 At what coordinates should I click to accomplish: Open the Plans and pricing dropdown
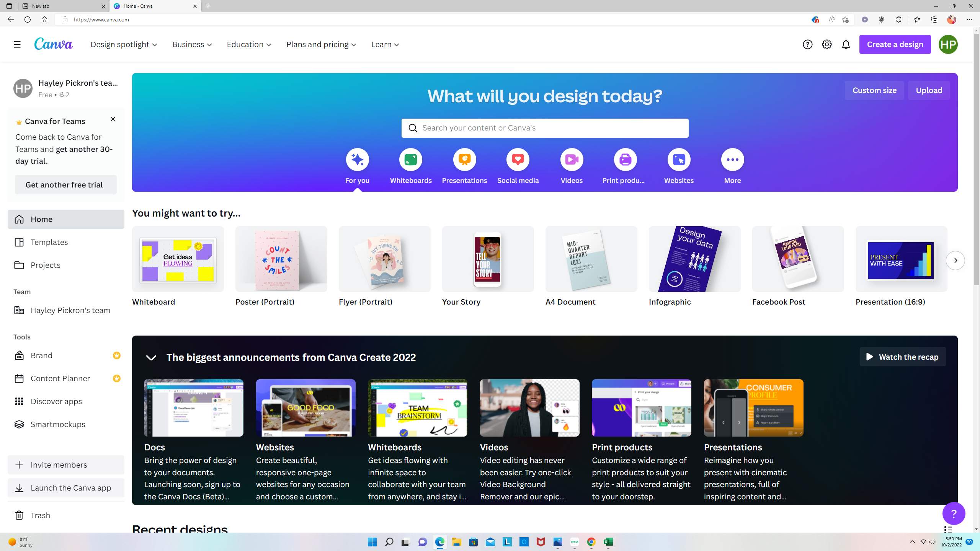point(321,44)
